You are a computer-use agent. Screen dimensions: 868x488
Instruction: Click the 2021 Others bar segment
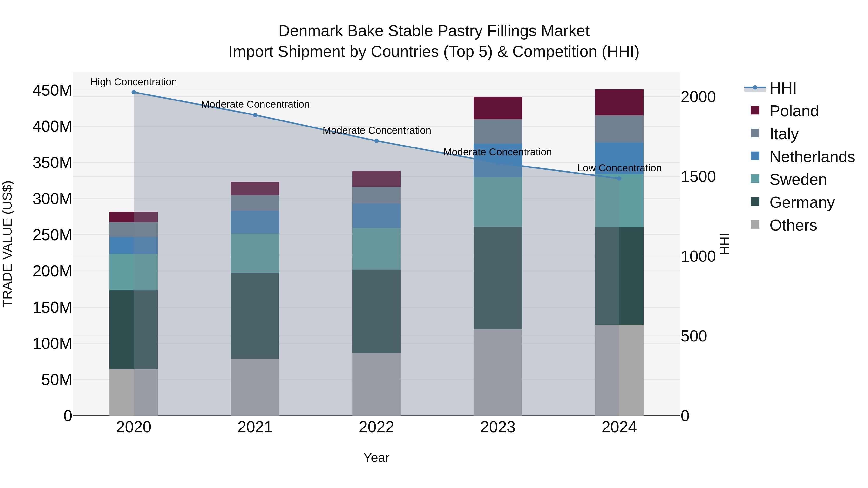255,387
